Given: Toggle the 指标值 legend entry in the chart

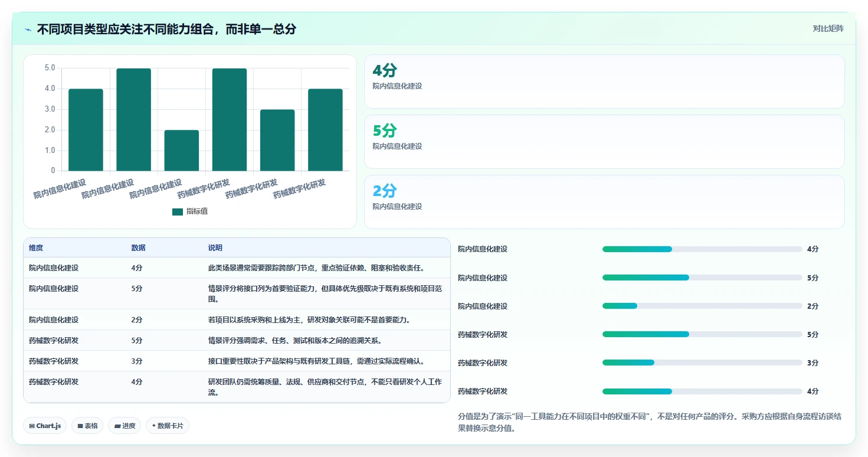Looking at the screenshot, I should pos(190,211).
